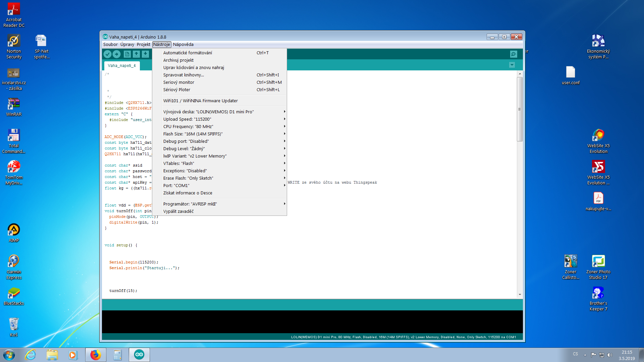Show hidden tray icons arrow
Image resolution: width=644 pixels, height=362 pixels.
pyautogui.click(x=585, y=355)
